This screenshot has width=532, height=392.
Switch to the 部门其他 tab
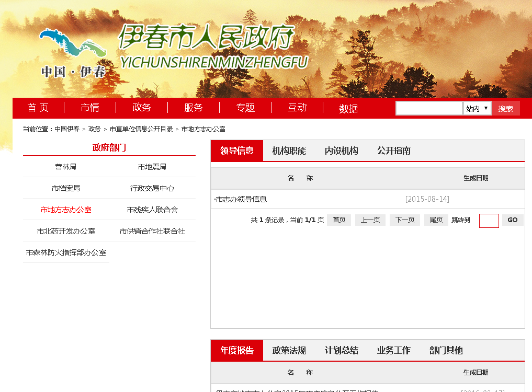[446, 350]
